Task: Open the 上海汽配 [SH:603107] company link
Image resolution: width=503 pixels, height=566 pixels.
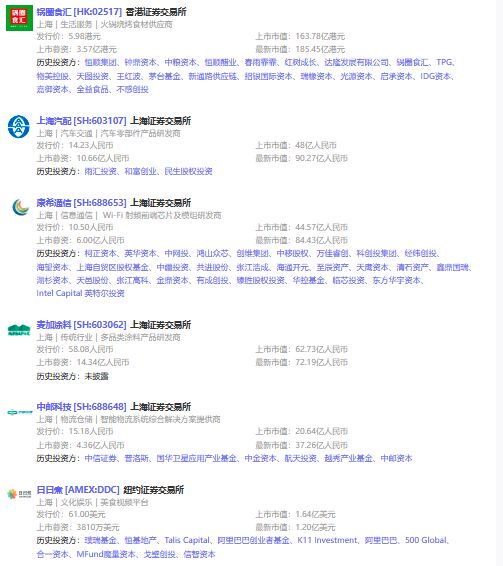Action: coord(81,121)
